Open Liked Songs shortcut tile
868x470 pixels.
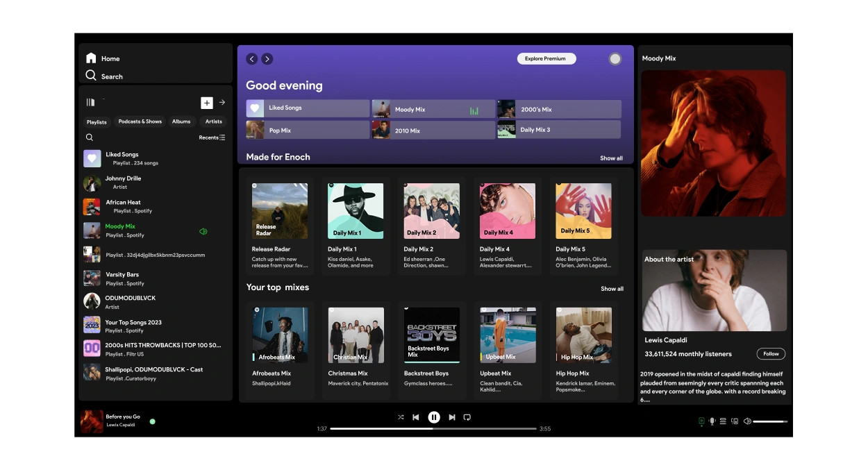308,108
